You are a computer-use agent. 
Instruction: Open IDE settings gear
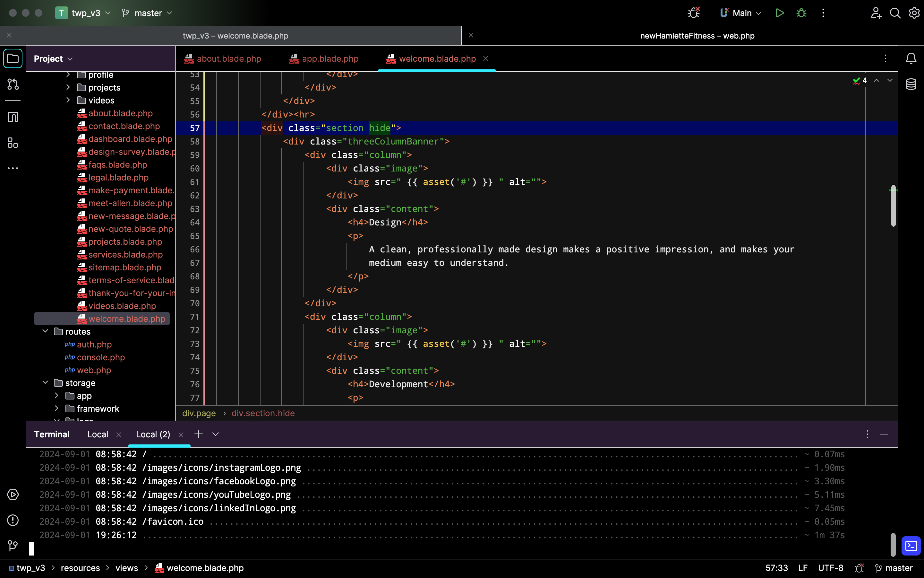pyautogui.click(x=914, y=13)
